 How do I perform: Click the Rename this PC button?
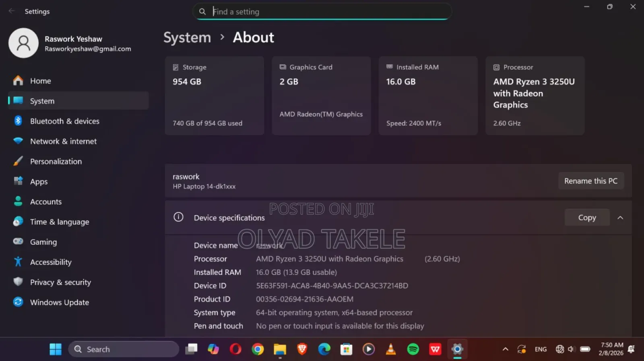click(x=591, y=181)
